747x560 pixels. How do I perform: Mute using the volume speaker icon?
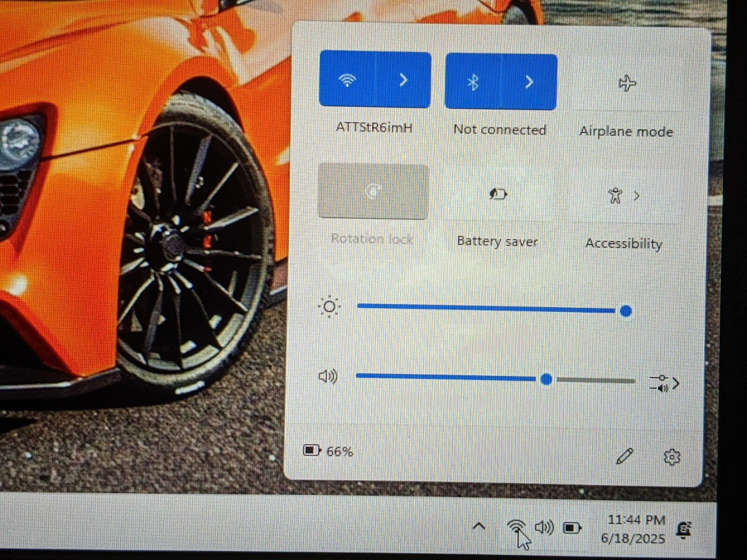pos(328,376)
